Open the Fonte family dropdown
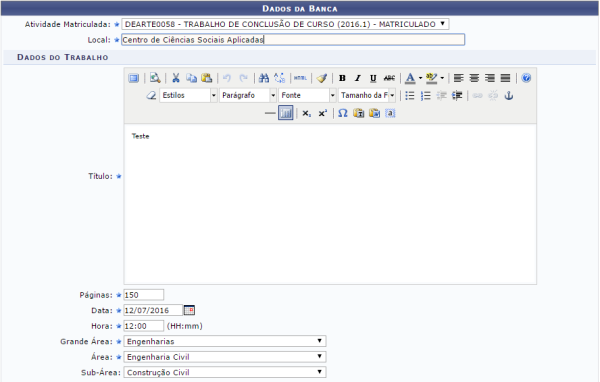 click(x=308, y=95)
